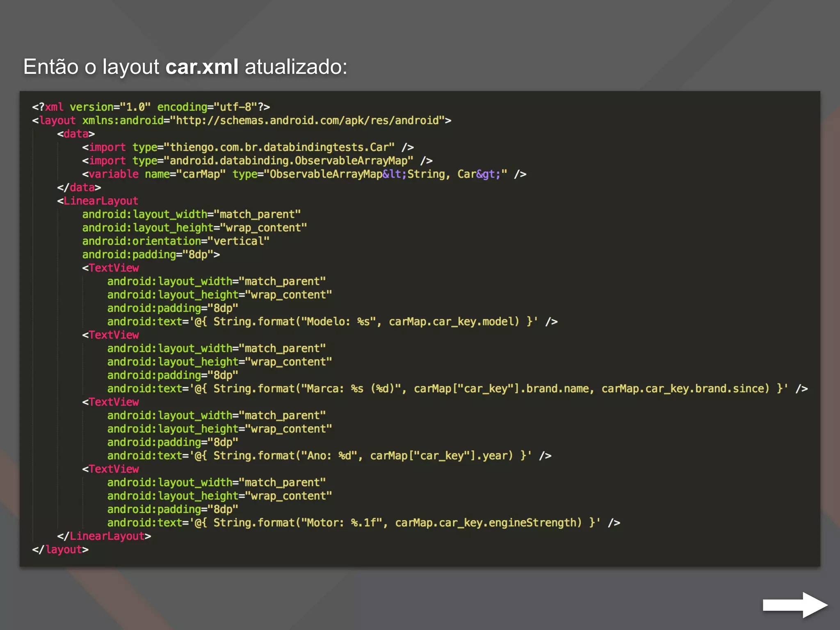Click LinearLayout's layout_height="wrap_content" attribute
The width and height of the screenshot is (840, 630).
[x=194, y=228]
